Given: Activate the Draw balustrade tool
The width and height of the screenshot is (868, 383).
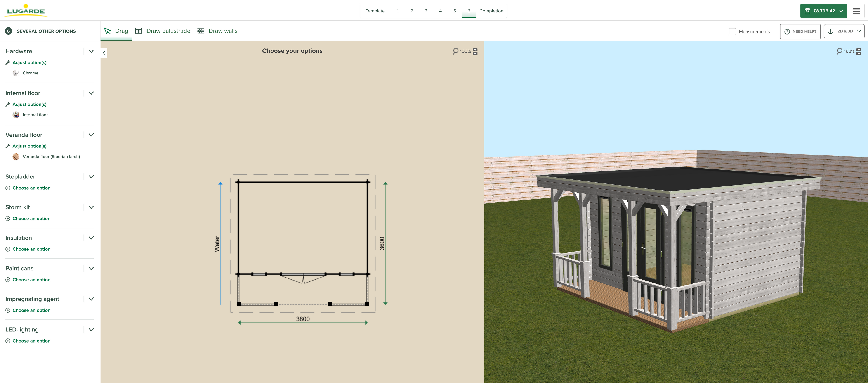Looking at the screenshot, I should [x=163, y=31].
